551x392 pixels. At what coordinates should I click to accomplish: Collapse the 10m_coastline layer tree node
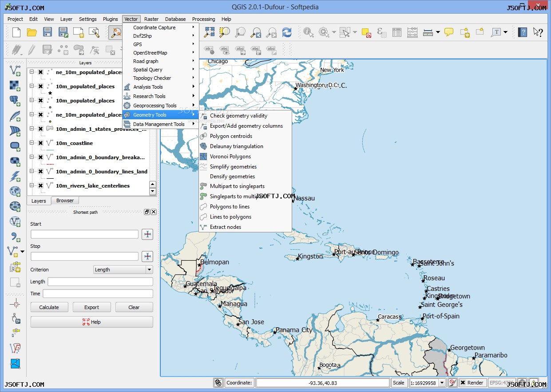(32, 143)
